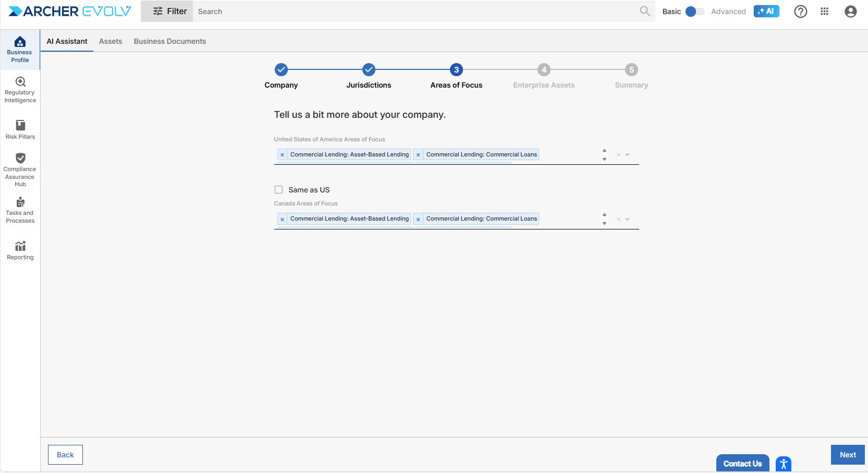
Task: Remove US Asset-Based Lending tag
Action: tap(283, 155)
